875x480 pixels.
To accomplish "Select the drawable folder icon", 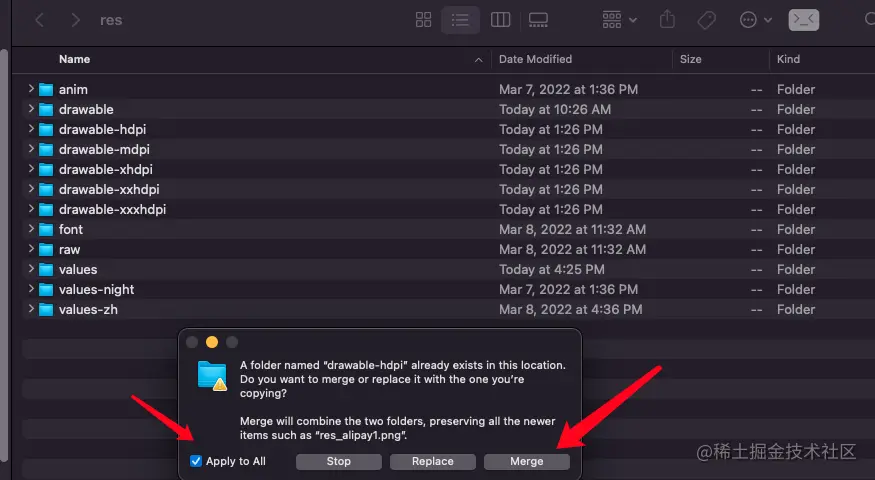I will (46, 110).
